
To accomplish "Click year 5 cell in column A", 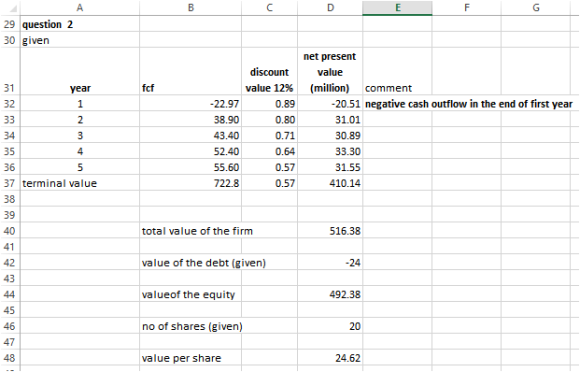I will pyautogui.click(x=80, y=167).
